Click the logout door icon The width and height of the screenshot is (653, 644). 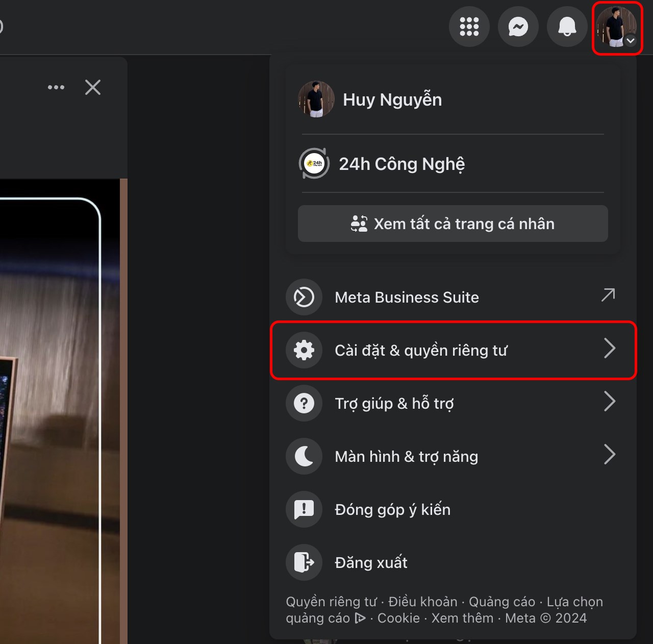304,562
